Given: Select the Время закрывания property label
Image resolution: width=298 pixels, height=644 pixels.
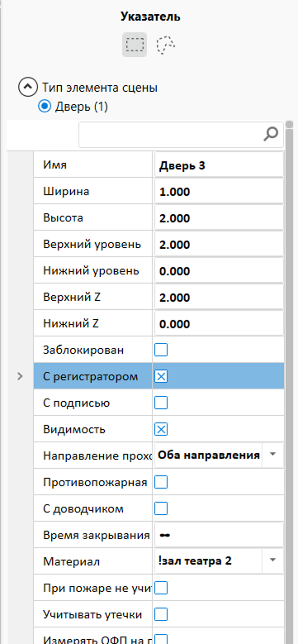Looking at the screenshot, I should pos(97,535).
